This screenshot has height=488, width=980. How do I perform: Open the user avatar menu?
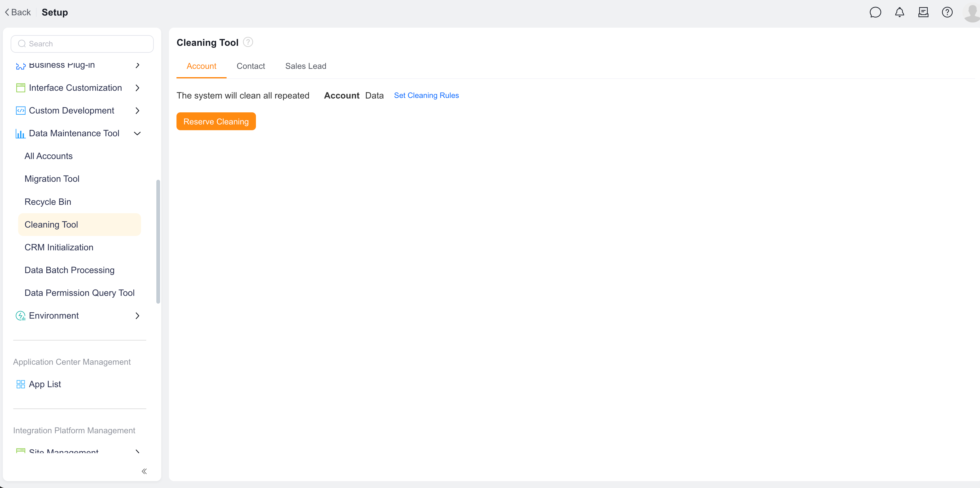(972, 13)
